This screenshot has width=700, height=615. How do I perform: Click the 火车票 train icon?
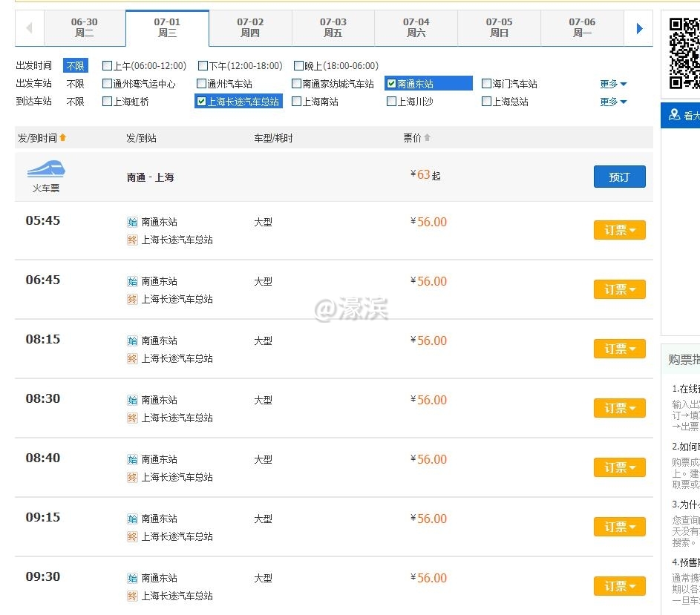pyautogui.click(x=43, y=171)
